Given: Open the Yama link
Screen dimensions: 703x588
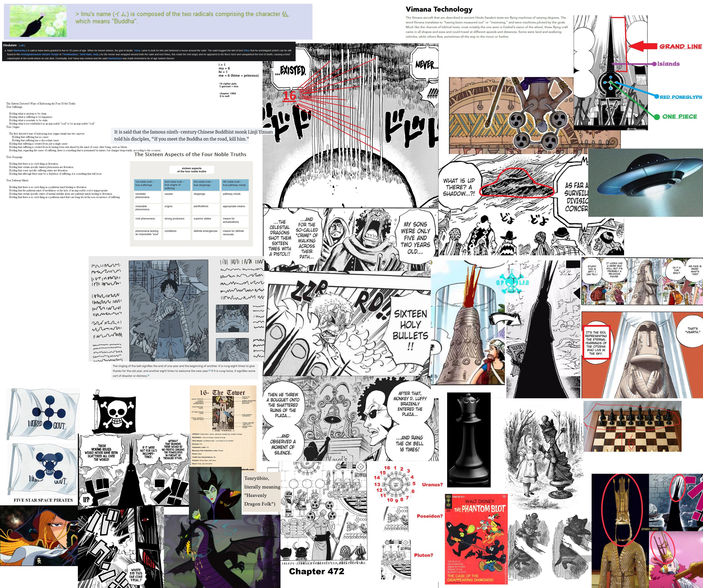Looking at the screenshot, I should coord(137,51).
